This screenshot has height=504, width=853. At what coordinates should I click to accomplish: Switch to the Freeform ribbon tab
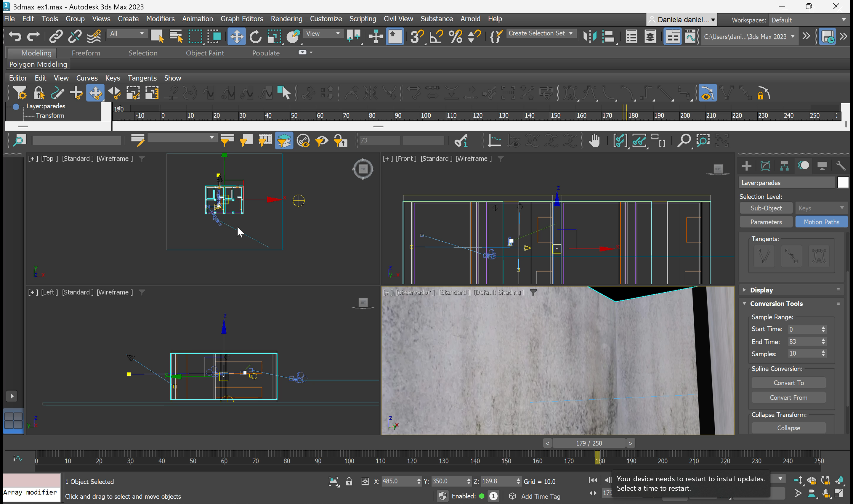pyautogui.click(x=86, y=53)
